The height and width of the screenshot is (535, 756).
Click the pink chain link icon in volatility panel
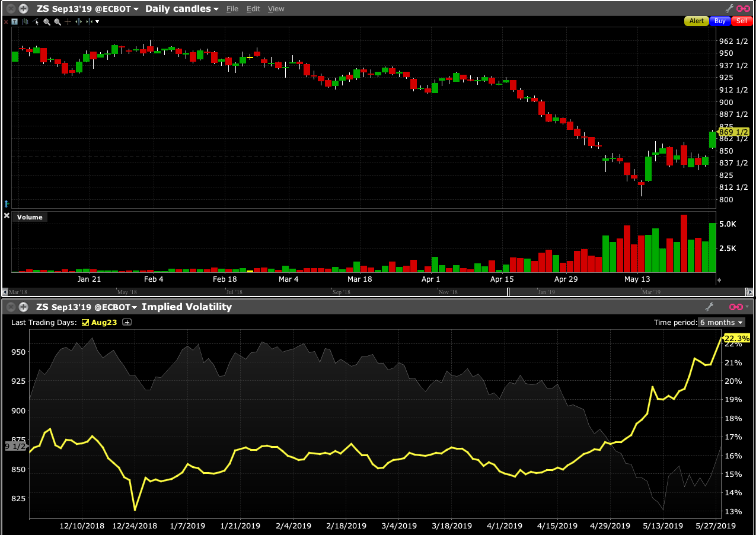tap(736, 307)
